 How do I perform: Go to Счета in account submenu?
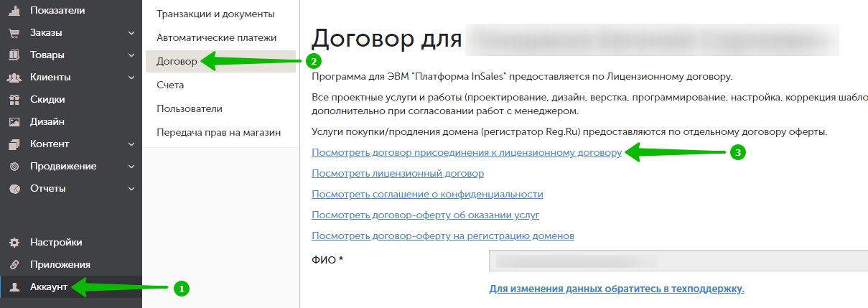(x=170, y=85)
